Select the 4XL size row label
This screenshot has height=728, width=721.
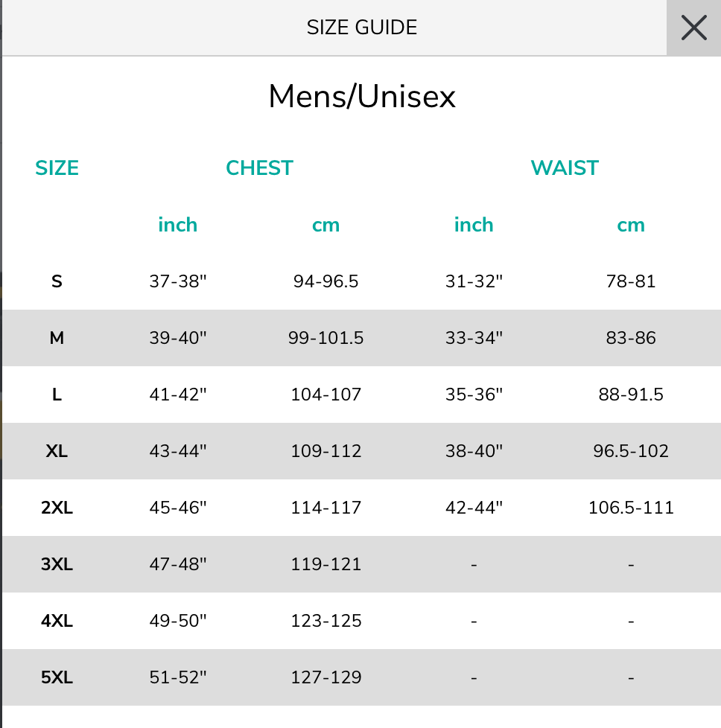(57, 621)
